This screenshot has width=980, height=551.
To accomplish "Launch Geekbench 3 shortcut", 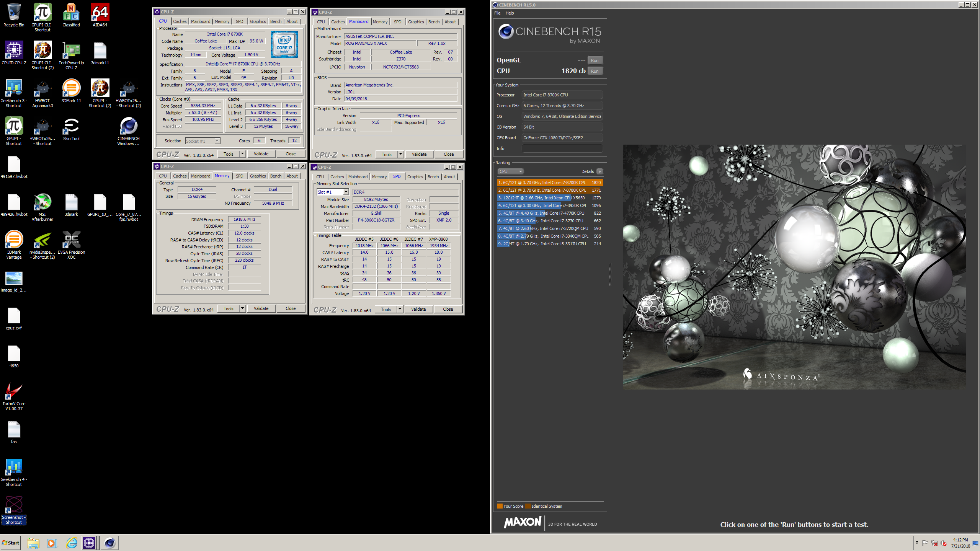I will tap(14, 94).
